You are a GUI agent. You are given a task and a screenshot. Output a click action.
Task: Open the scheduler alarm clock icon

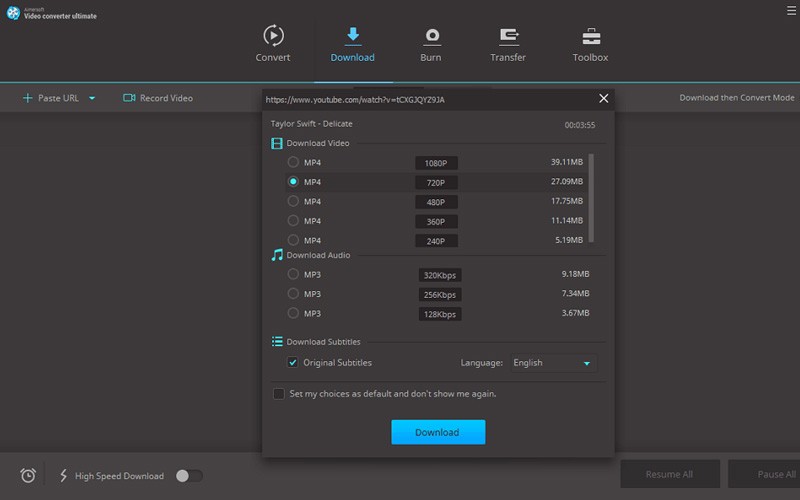pos(28,476)
